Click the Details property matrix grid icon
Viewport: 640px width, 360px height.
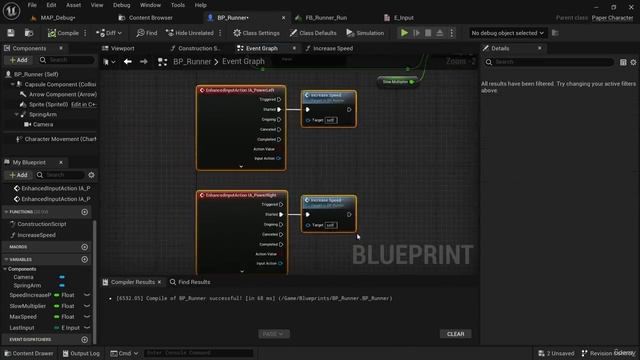[x=623, y=62]
